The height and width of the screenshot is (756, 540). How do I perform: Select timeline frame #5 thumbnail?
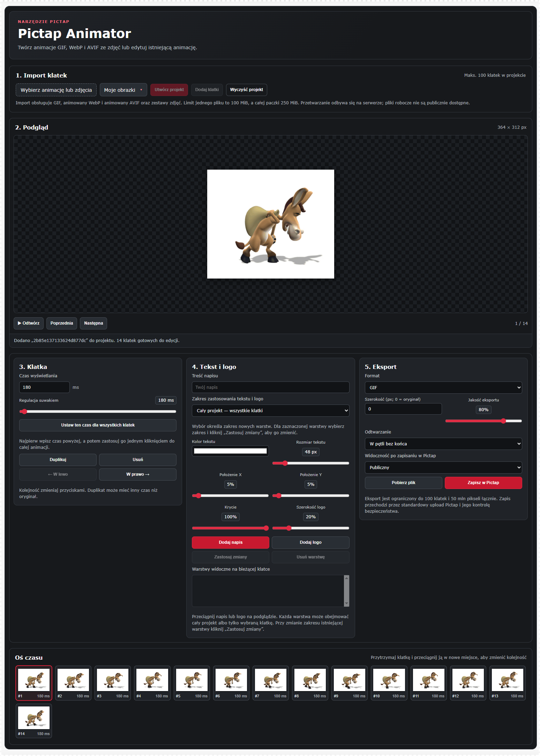point(192,683)
